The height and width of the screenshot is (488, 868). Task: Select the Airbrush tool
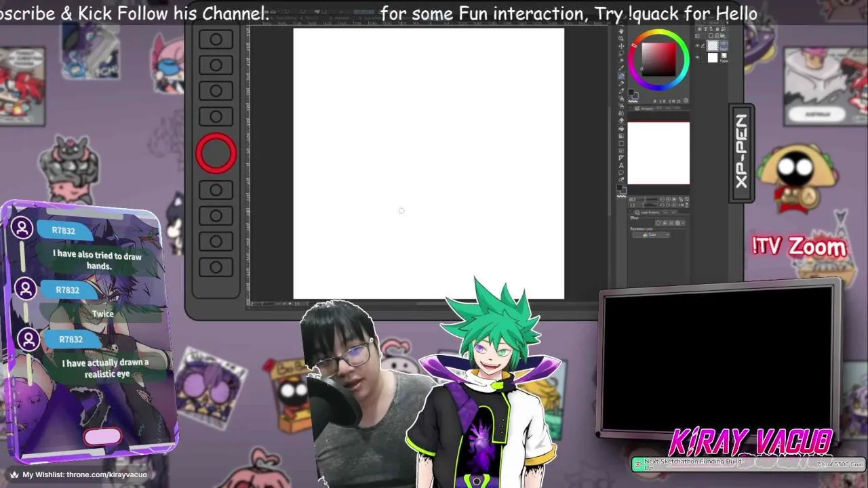coord(621,98)
